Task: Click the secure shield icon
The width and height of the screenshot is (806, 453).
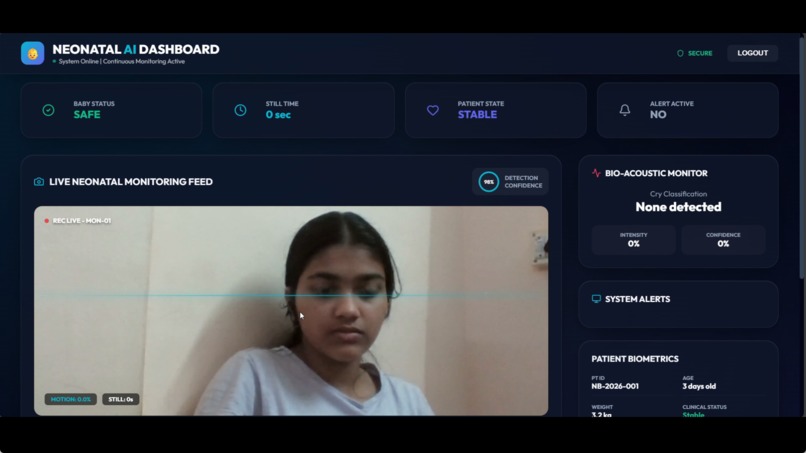Action: [x=680, y=53]
